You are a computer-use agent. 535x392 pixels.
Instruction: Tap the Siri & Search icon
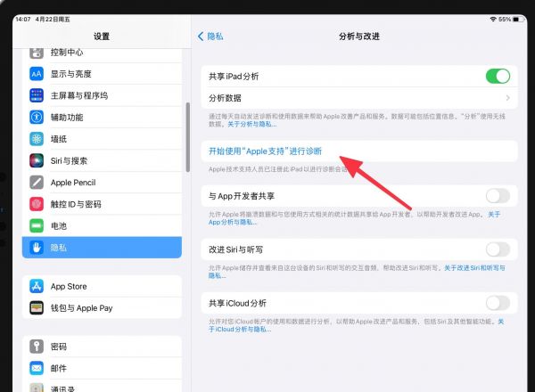37,160
